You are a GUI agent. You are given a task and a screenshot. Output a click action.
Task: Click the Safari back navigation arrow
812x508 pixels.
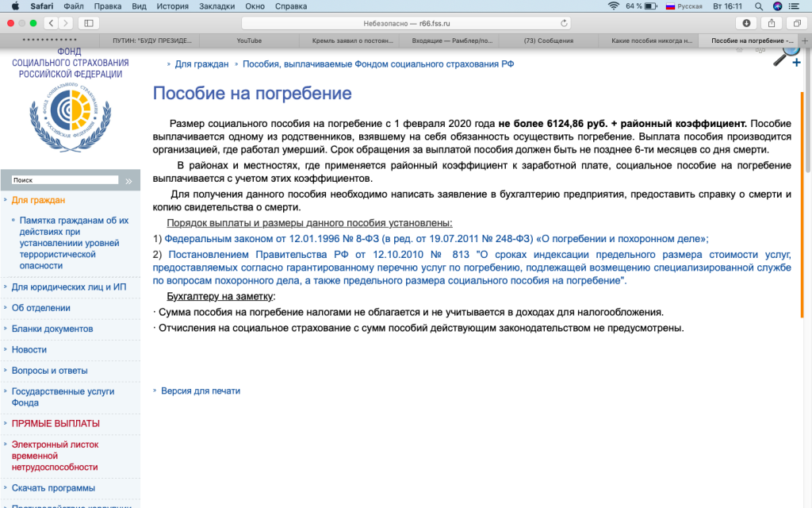pyautogui.click(x=51, y=23)
